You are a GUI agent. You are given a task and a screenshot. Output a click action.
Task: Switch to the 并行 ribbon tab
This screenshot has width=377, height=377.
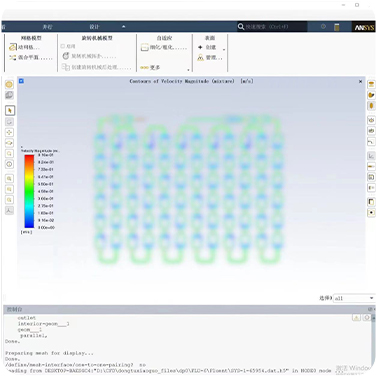pos(47,27)
